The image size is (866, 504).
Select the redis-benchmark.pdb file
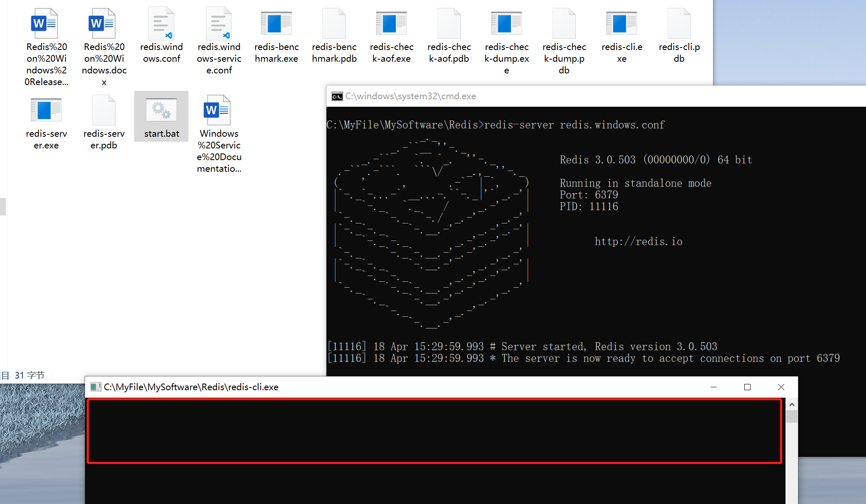point(334,24)
